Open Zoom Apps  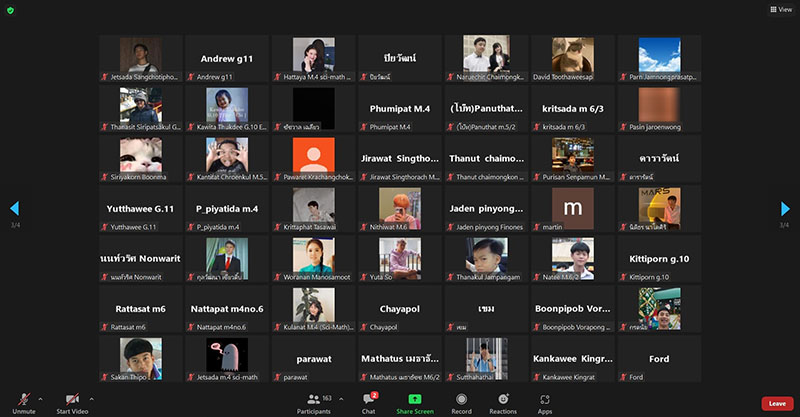point(545,401)
